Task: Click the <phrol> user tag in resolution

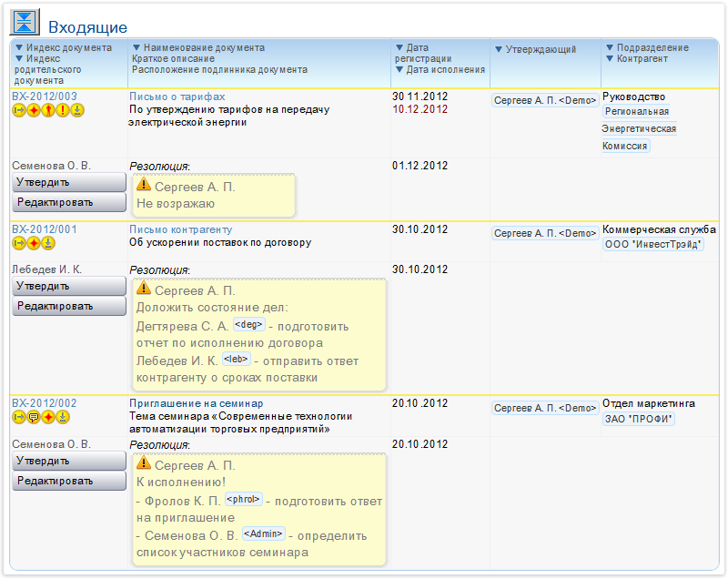Action: pos(243,499)
